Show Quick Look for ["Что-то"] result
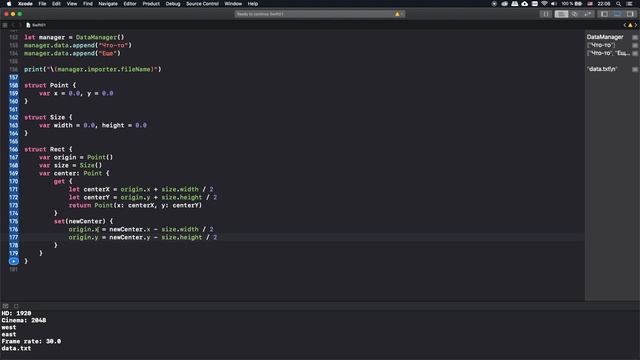Image resolution: width=640 pixels, height=360 pixels. pos(635,45)
